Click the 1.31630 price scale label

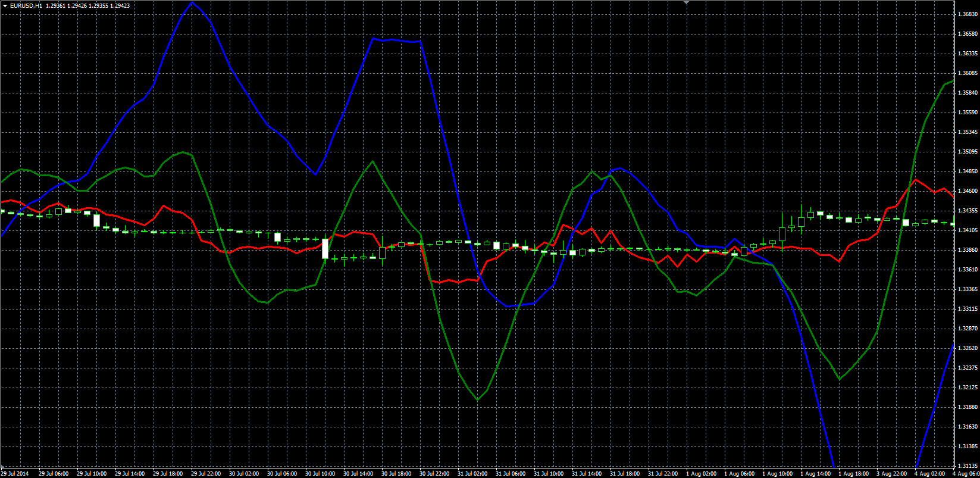(x=968, y=427)
